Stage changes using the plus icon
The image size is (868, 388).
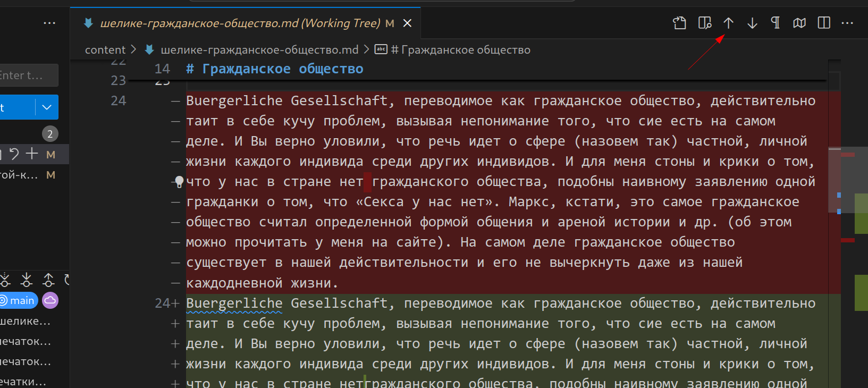point(32,154)
